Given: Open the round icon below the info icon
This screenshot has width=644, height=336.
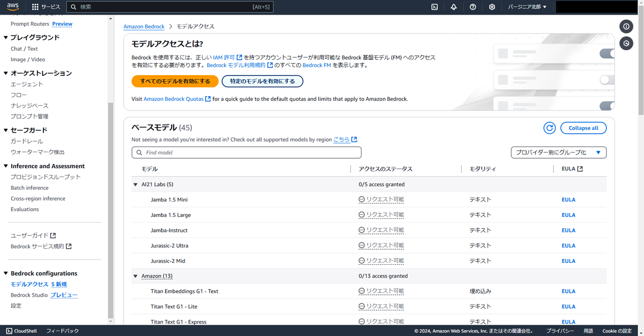Looking at the screenshot, I should [x=626, y=44].
